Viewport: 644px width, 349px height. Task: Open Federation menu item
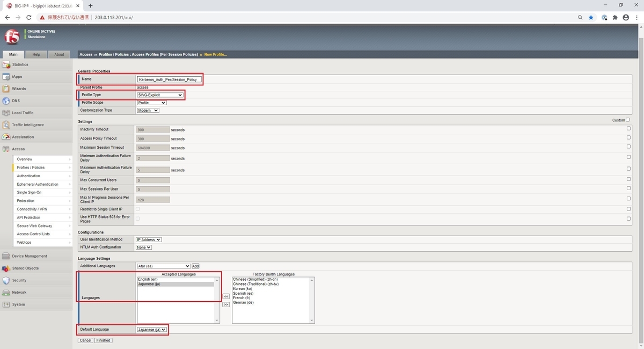click(42, 201)
